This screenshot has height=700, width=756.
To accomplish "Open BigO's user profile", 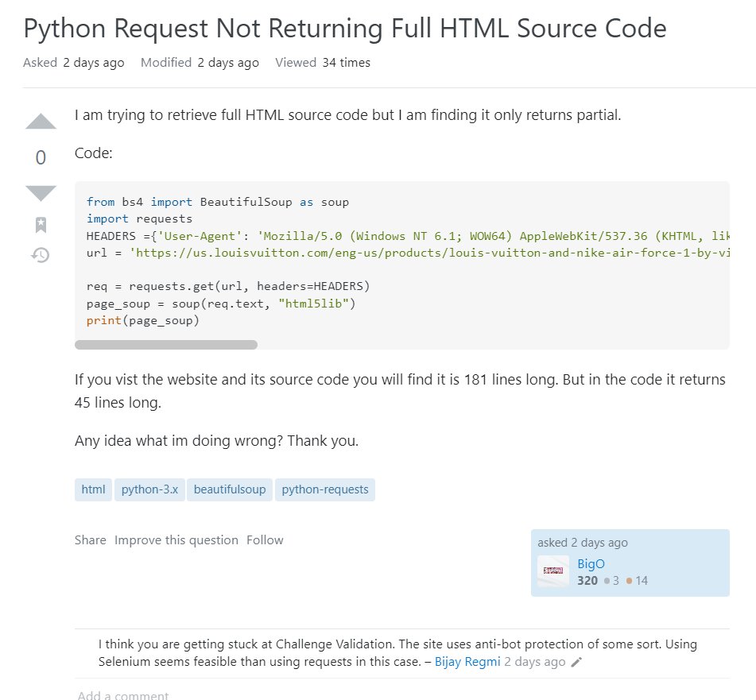I will pyautogui.click(x=591, y=563).
